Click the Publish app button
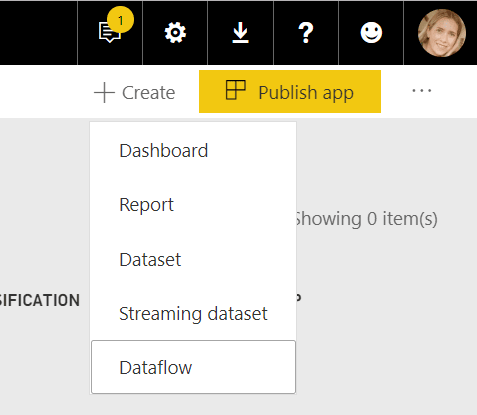Image resolution: width=477 pixels, height=415 pixels. (290, 92)
